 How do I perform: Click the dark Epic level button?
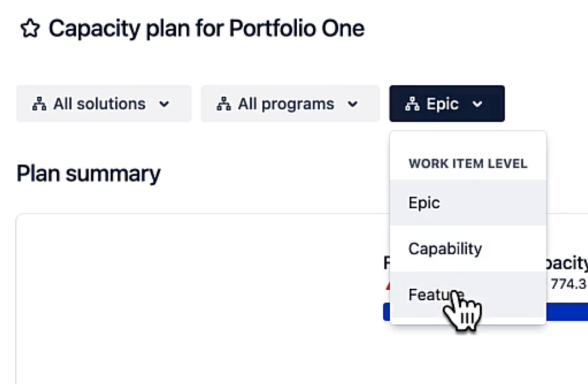click(447, 104)
